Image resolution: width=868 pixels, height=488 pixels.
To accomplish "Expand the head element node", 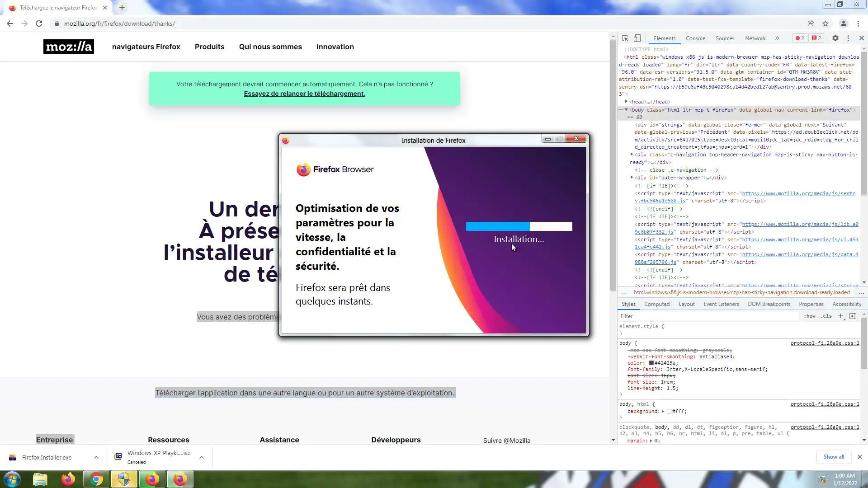I will (x=626, y=102).
